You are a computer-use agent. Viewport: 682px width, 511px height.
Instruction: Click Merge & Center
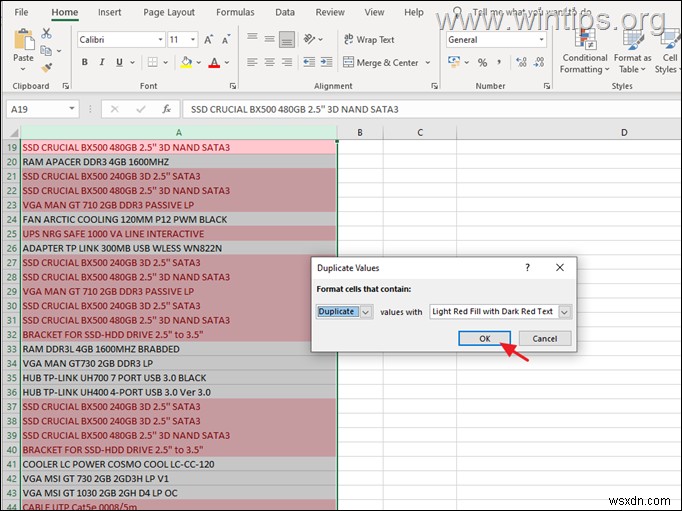(x=381, y=62)
